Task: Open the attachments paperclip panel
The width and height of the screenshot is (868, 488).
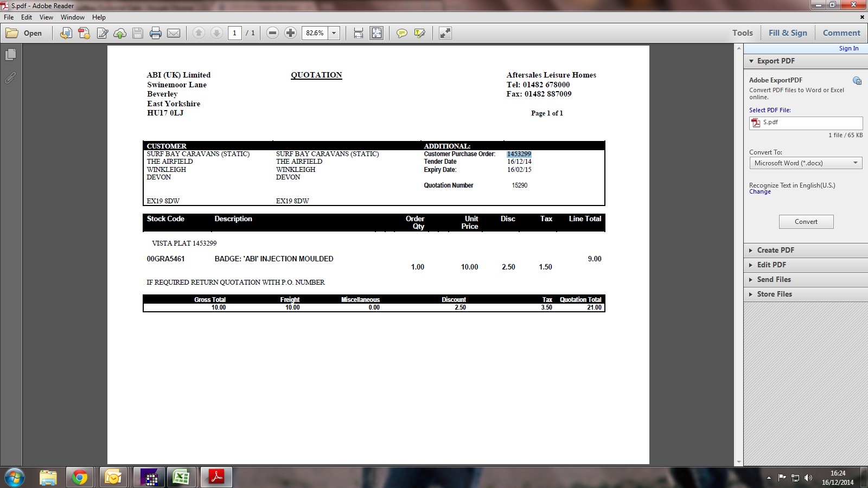Action: tap(10, 78)
